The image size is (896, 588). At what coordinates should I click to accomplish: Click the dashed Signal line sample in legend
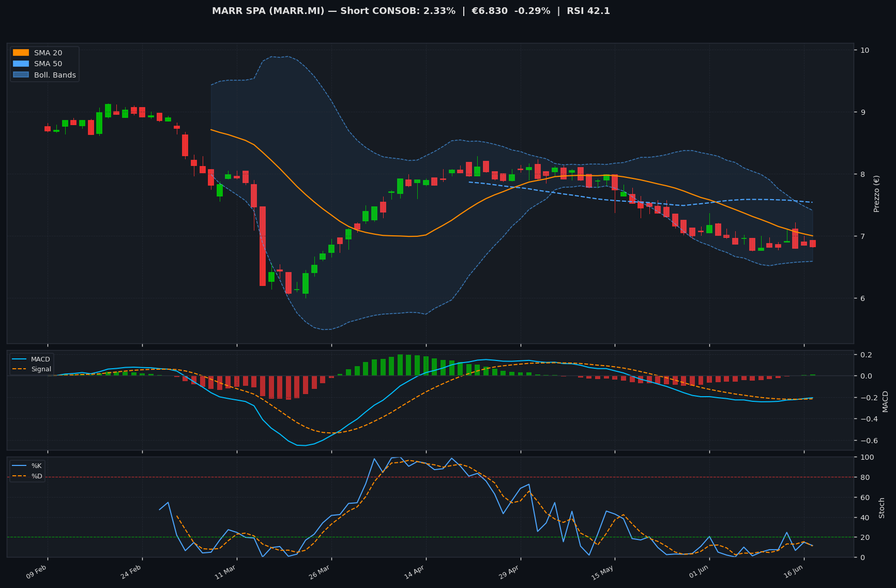pyautogui.click(x=20, y=369)
